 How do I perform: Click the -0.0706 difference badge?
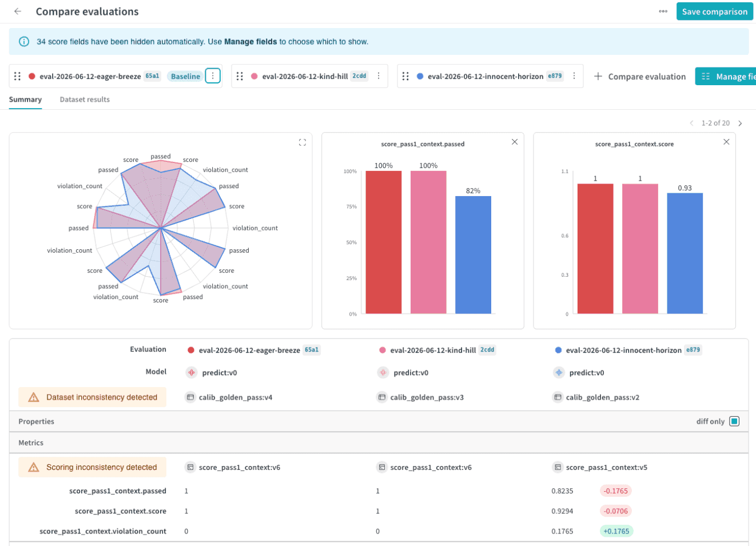616,511
